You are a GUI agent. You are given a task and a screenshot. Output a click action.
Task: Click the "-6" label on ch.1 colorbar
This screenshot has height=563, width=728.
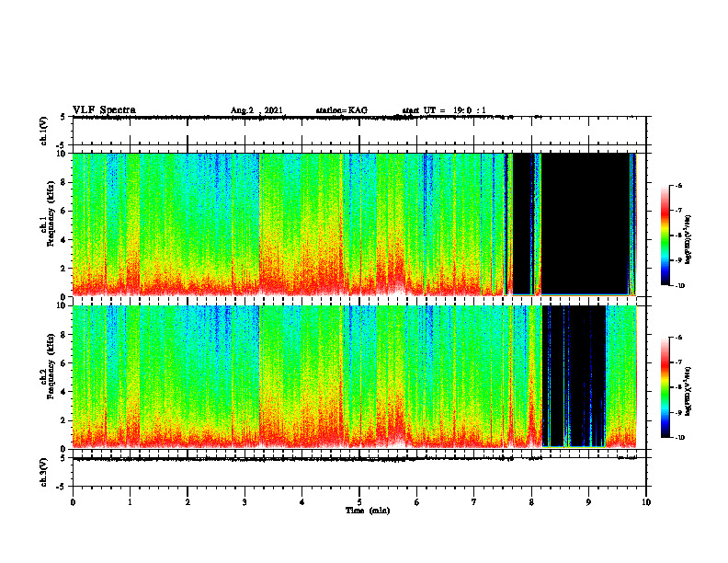(x=678, y=186)
